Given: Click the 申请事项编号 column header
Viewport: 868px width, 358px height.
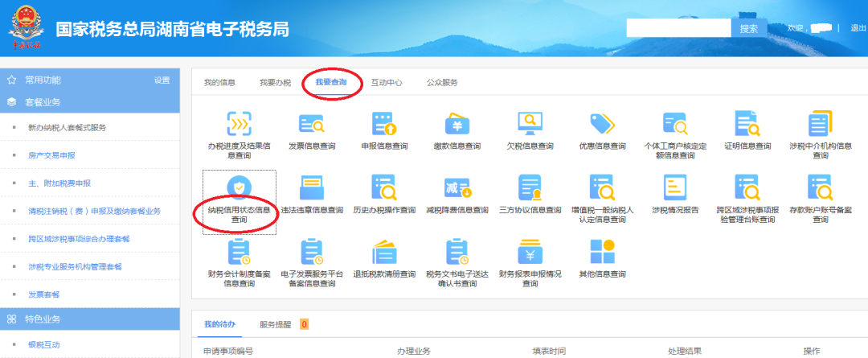Looking at the screenshot, I should click(x=228, y=352).
